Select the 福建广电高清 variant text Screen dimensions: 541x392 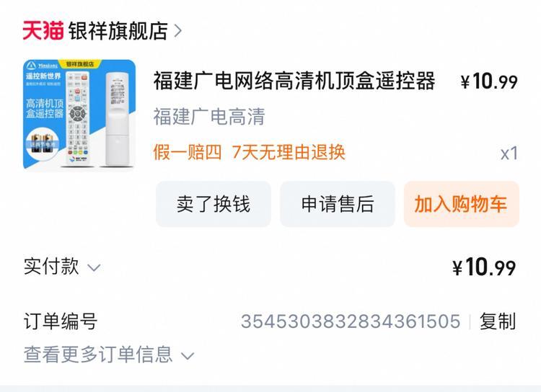209,117
